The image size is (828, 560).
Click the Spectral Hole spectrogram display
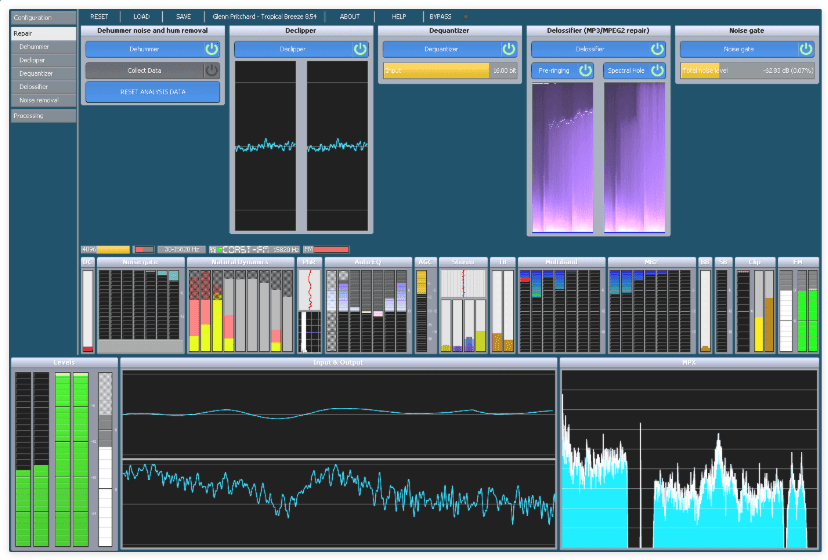click(635, 157)
